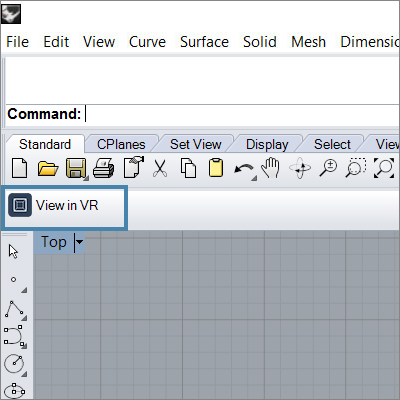Click the Zoom extents icon

click(384, 168)
